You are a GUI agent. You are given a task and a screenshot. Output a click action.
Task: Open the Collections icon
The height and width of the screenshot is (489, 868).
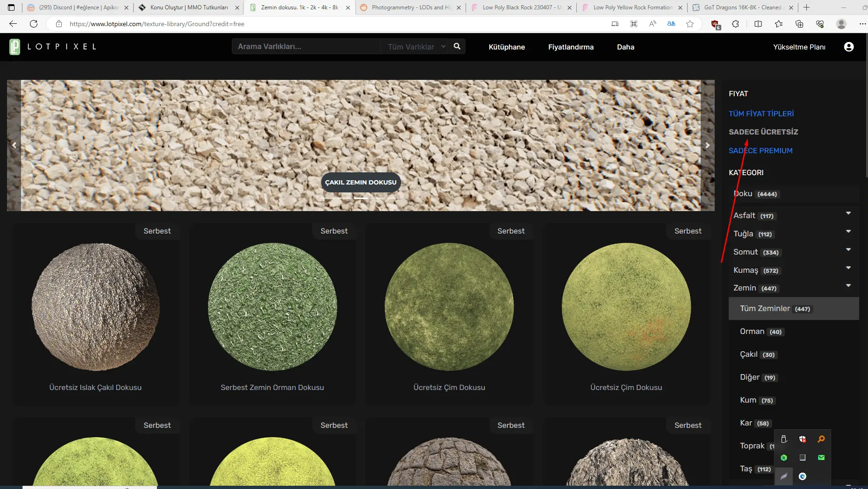pos(799,24)
